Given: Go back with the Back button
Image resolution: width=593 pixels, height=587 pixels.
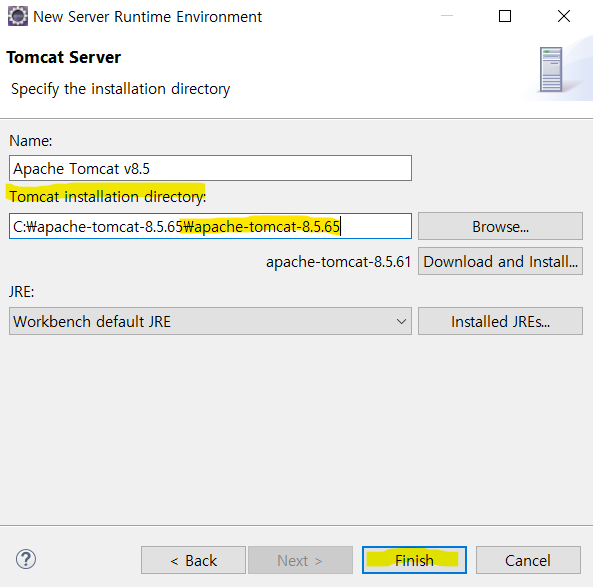Looking at the screenshot, I should point(193,560).
